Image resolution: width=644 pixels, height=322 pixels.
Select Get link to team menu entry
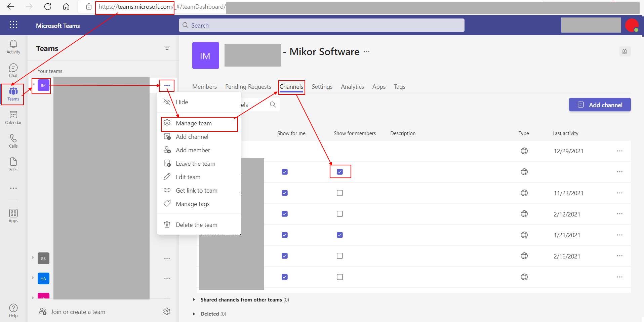click(x=199, y=191)
